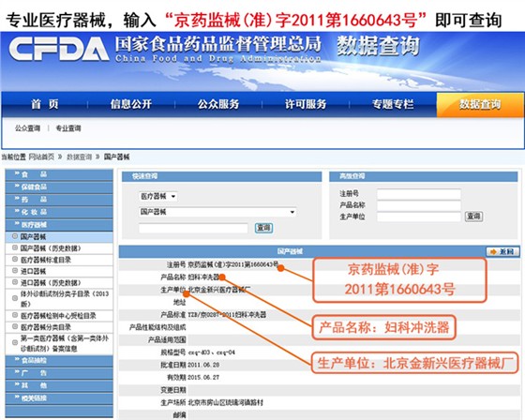525x420 pixels.
Task: Open the 医疗器械 category dropdown
Action: (158, 196)
